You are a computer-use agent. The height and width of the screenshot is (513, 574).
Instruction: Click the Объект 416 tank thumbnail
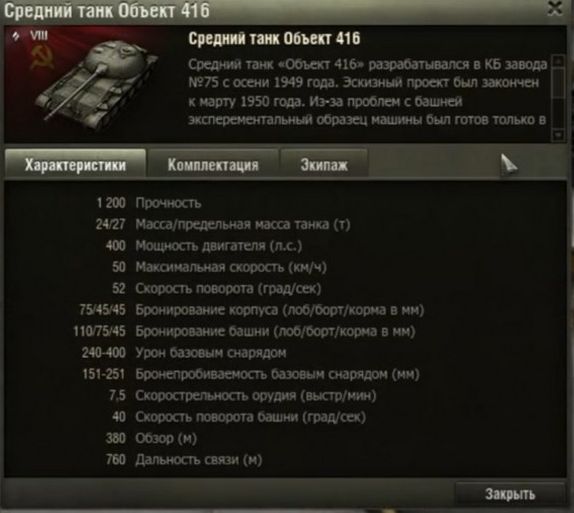(x=97, y=83)
